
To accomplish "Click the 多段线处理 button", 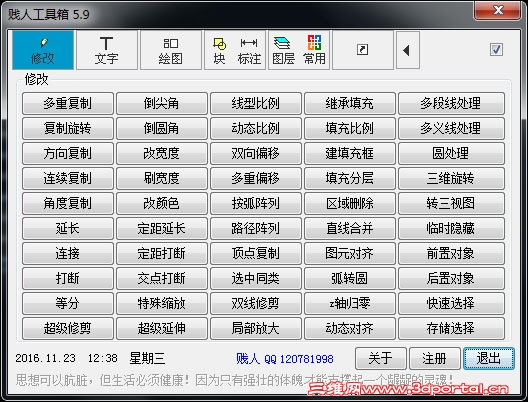I will 451,103.
